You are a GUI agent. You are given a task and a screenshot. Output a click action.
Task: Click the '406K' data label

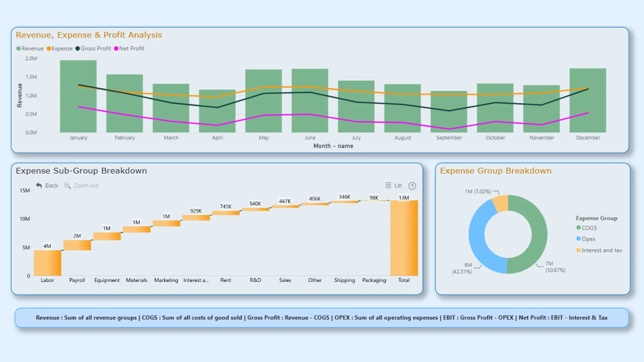[x=315, y=198]
